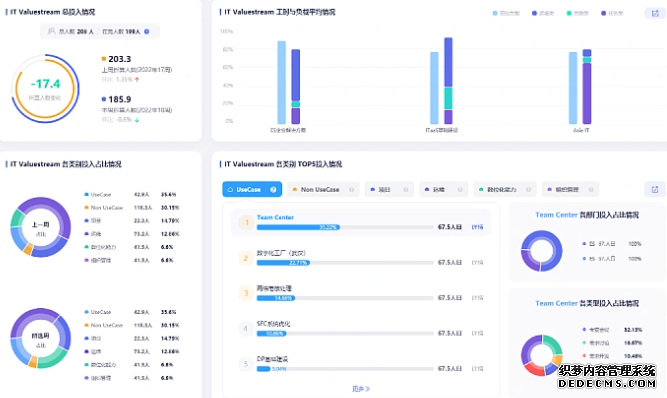
Task: Click rank badge 5 for DP row
Action: pyautogui.click(x=245, y=364)
